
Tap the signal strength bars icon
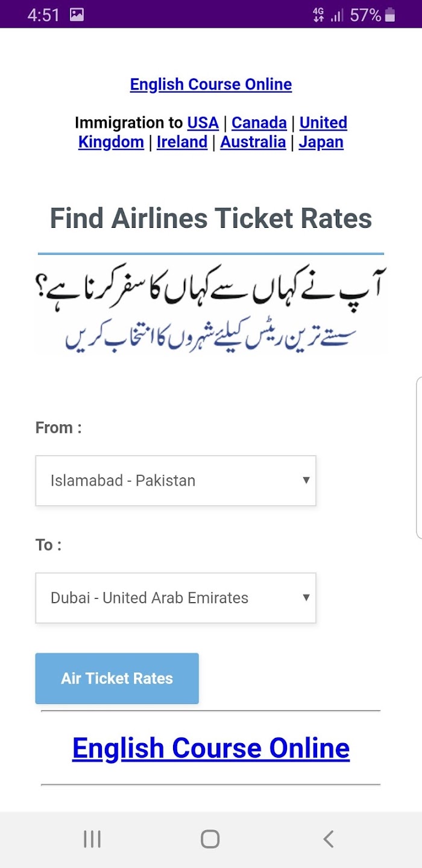337,14
